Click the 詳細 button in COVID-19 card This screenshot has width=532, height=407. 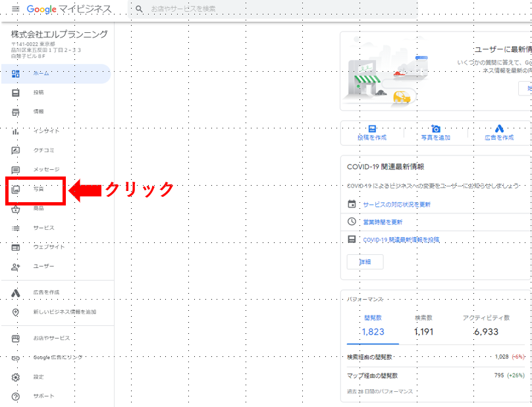(x=365, y=262)
